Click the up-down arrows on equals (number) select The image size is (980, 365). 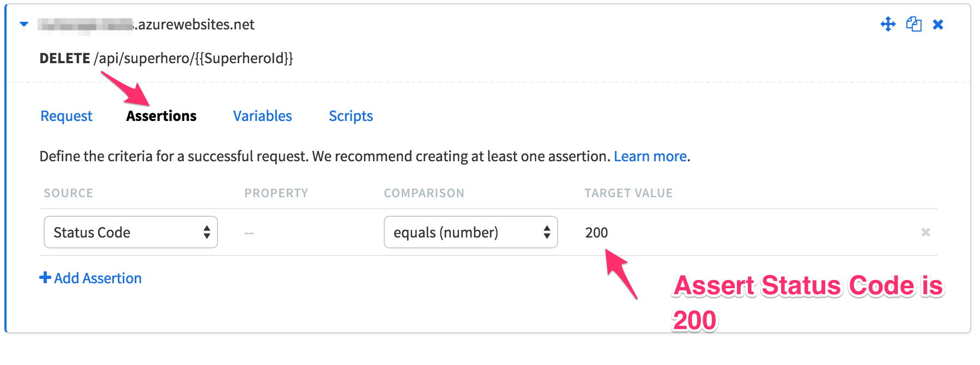(x=547, y=232)
